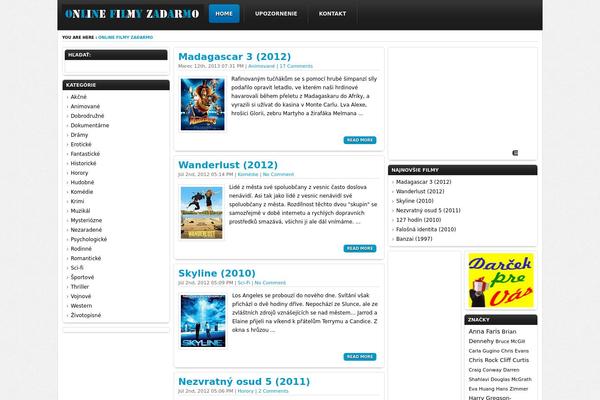
Task: Select the Cliff Curtis tag
Action: click(x=514, y=360)
